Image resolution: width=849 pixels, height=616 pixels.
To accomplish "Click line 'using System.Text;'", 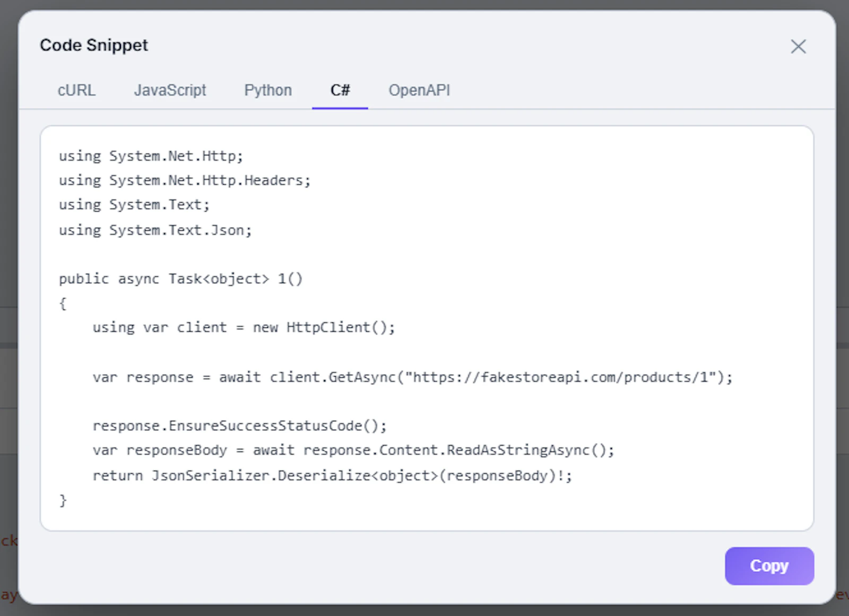I will (134, 205).
